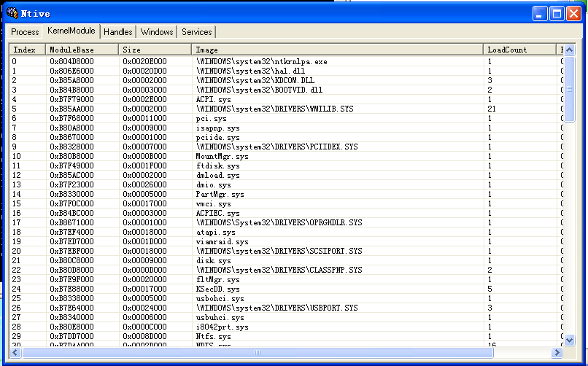Click the vertical scrollbar down arrow
588x366 pixels.
pyautogui.click(x=569, y=340)
